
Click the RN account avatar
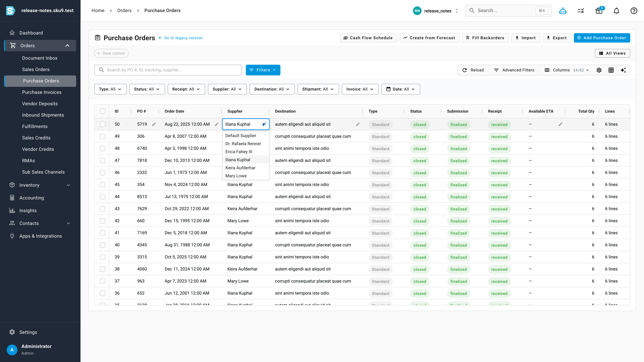pos(417,11)
